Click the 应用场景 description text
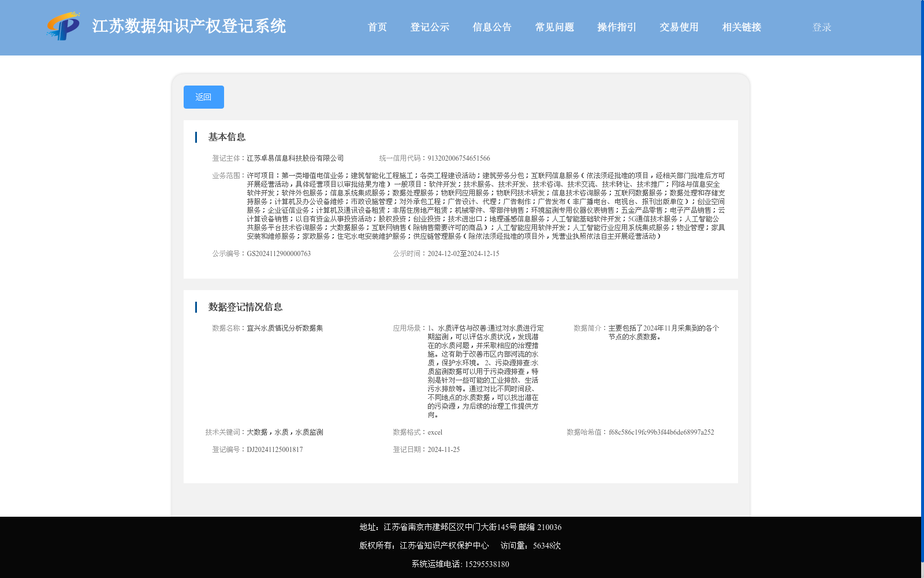 (485, 372)
